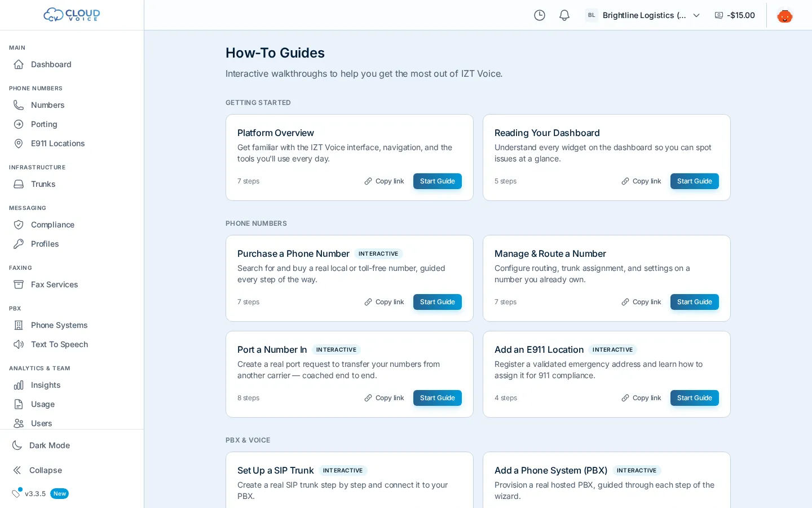Click the Users people icon
The height and width of the screenshot is (508, 812).
[x=19, y=423]
